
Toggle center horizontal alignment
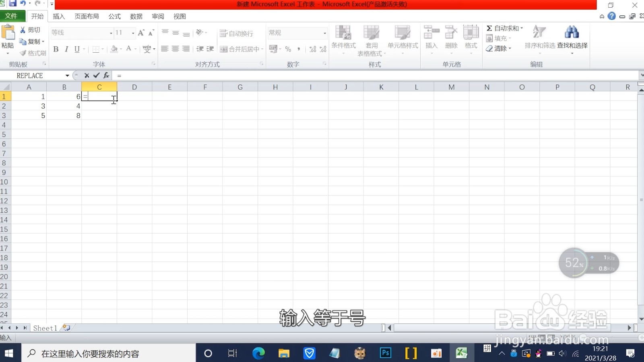tap(175, 49)
